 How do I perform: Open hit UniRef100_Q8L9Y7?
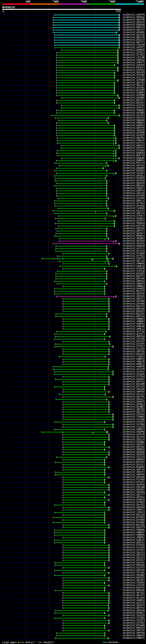click(x=133, y=30)
